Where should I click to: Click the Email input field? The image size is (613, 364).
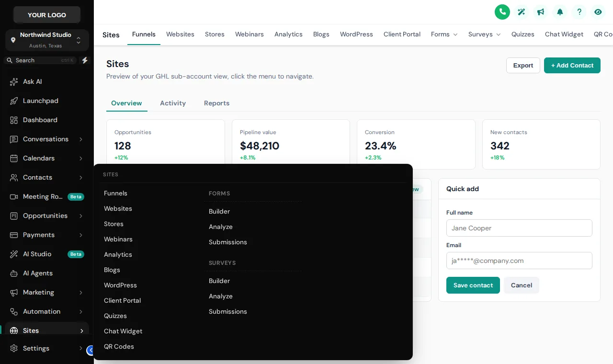pos(519,261)
